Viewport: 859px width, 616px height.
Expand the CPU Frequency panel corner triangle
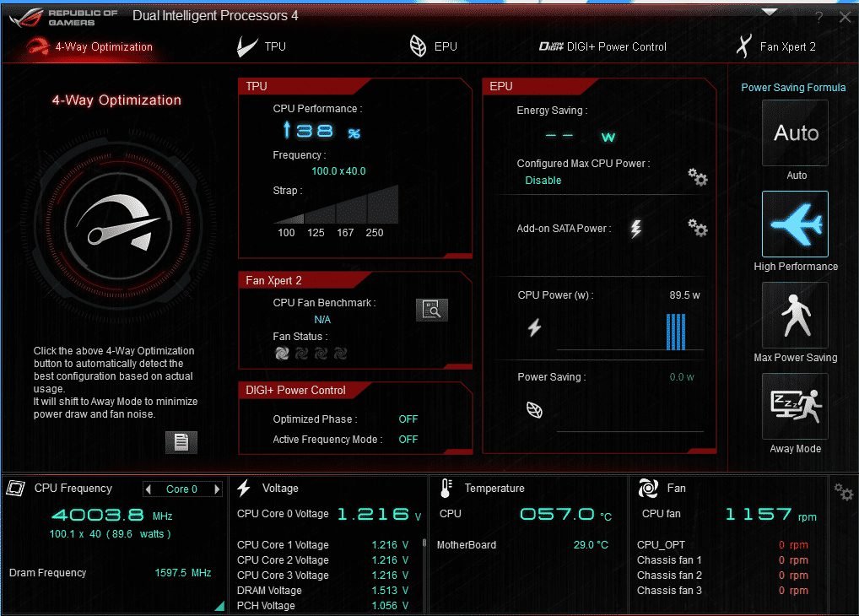tap(220, 606)
